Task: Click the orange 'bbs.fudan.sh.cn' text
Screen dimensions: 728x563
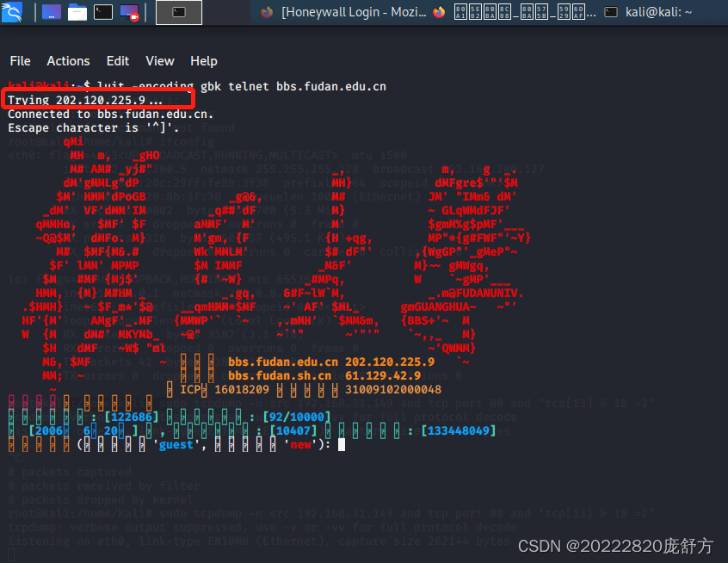Action: coord(280,376)
